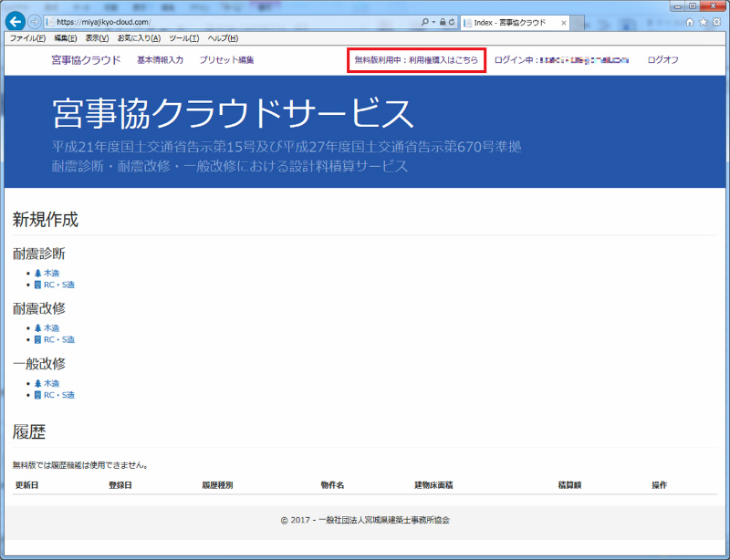Click the 無料版では履歴機能は使用できません notice
The height and width of the screenshot is (560, 730).
[x=80, y=465]
